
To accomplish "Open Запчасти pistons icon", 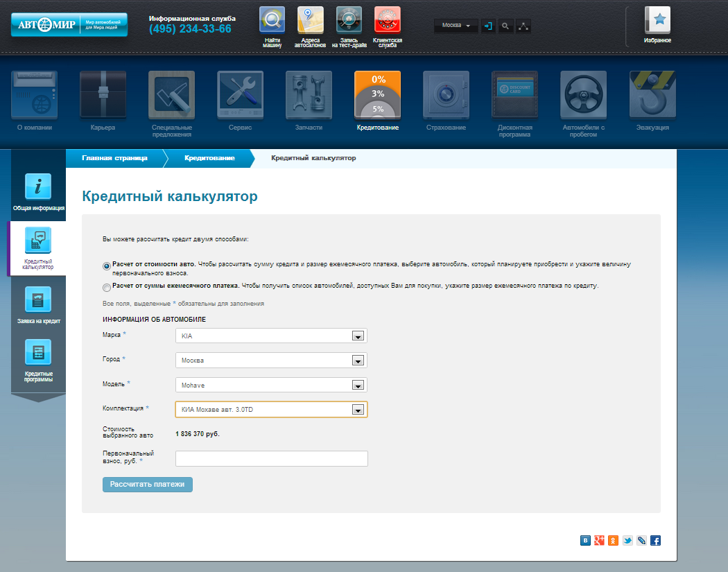I will [x=309, y=95].
